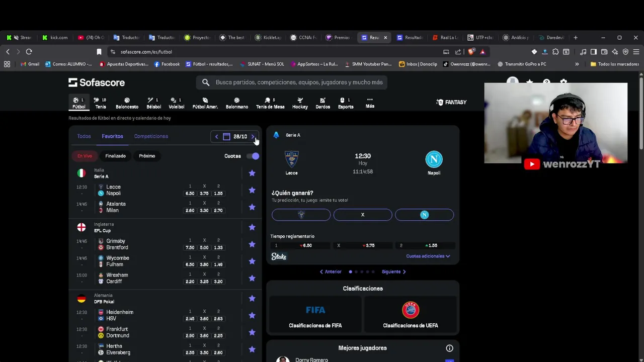Open the kick.com browser tab
The height and width of the screenshot is (362, 644).
tap(55, 37)
